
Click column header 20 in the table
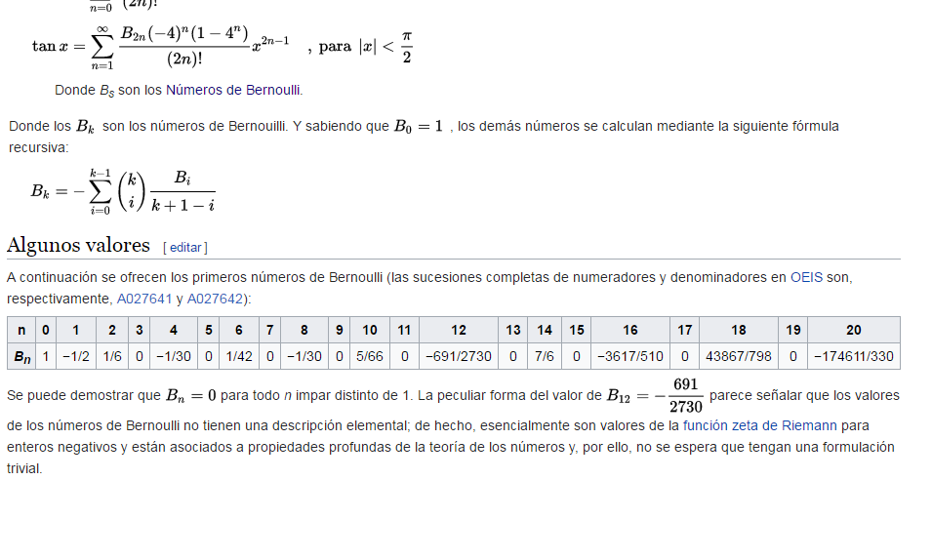pyautogui.click(x=854, y=330)
